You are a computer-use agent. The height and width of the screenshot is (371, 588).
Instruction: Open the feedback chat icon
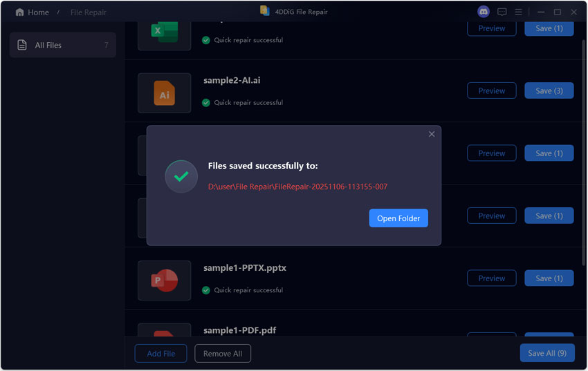502,12
